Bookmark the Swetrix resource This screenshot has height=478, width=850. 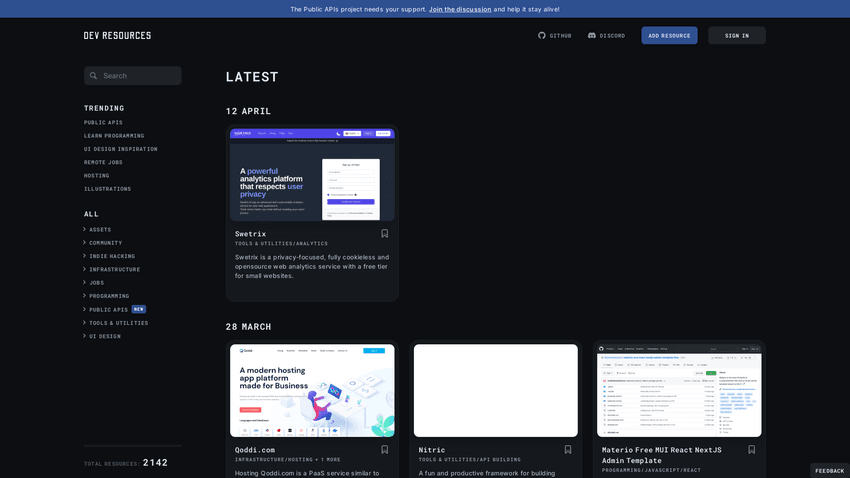coord(384,234)
